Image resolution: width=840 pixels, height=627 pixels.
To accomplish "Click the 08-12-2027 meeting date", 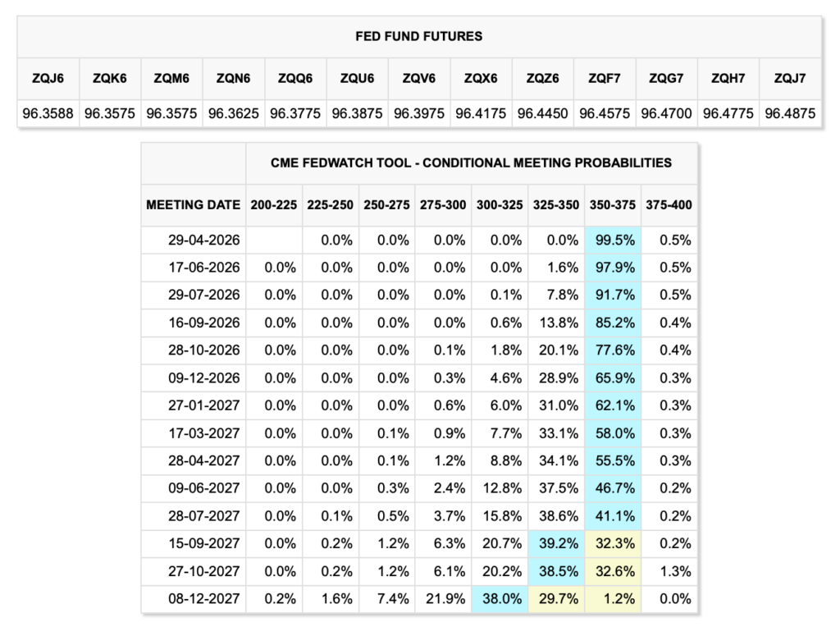I will pos(194,599).
